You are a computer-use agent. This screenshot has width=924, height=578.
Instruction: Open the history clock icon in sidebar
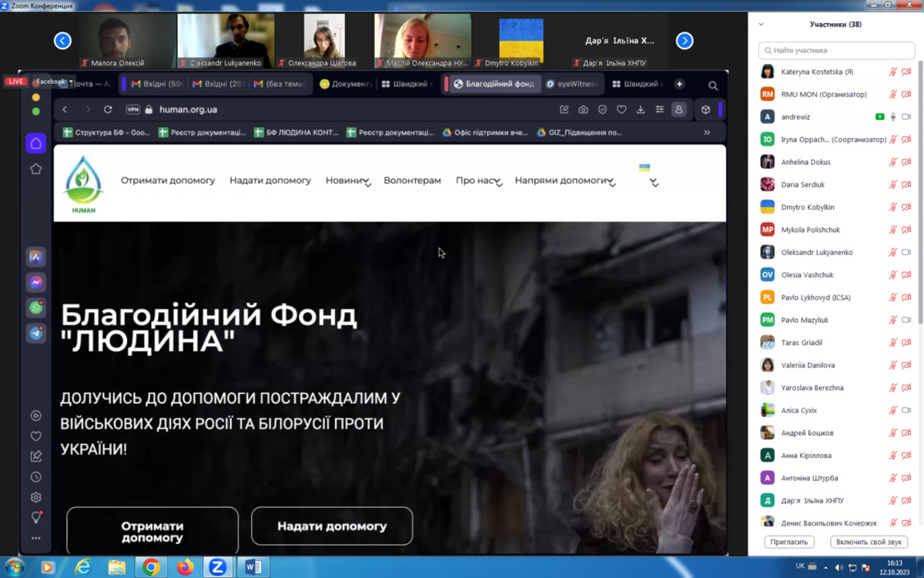[x=35, y=477]
